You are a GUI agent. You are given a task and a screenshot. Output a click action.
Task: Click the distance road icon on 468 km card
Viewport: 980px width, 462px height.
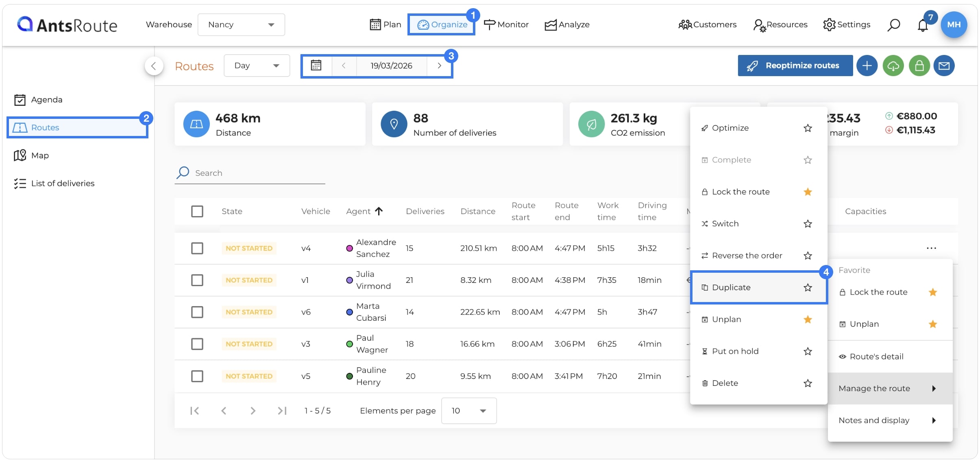click(196, 124)
